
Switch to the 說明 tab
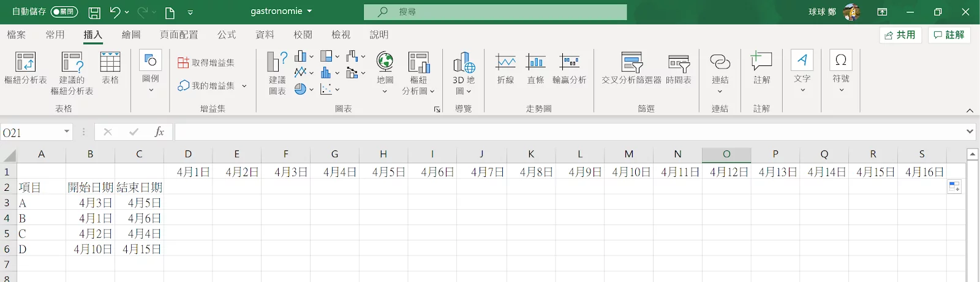click(379, 35)
